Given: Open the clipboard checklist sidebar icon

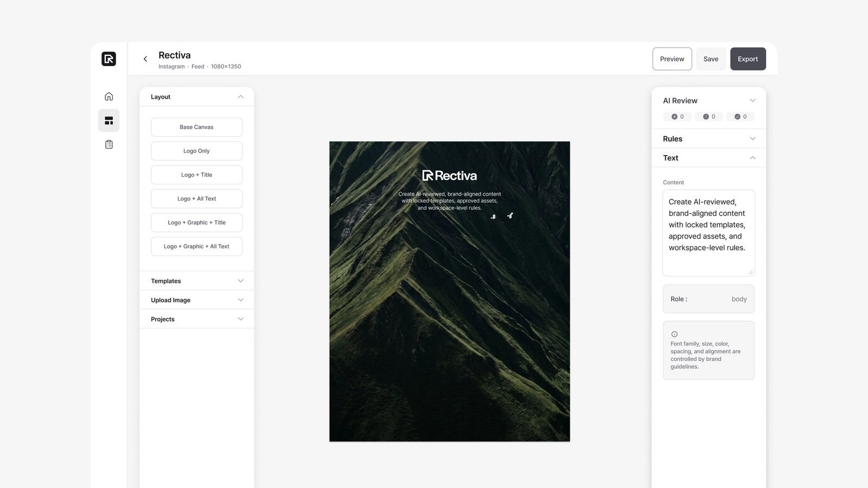Looking at the screenshot, I should [108, 144].
